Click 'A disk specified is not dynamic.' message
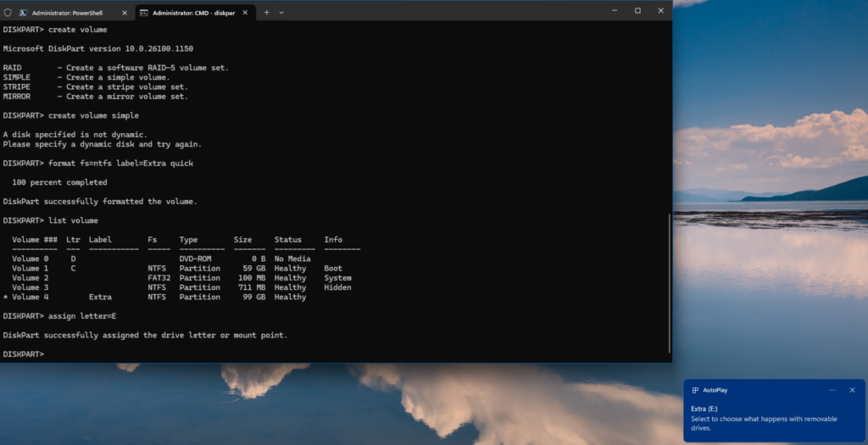This screenshot has height=445, width=868. (75, 135)
